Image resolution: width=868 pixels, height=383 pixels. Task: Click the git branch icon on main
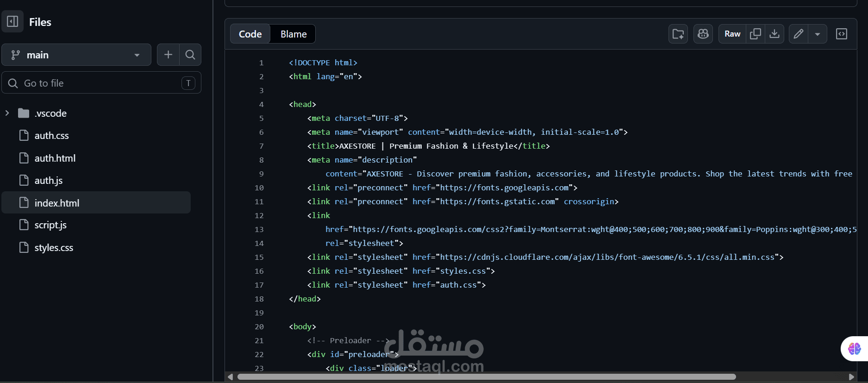tap(15, 55)
